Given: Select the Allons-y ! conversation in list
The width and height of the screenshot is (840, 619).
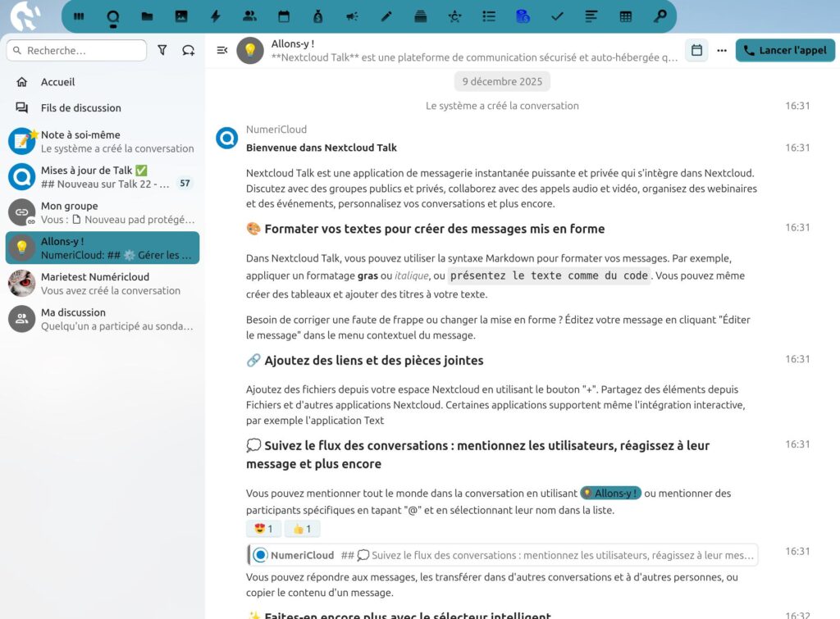Looking at the screenshot, I should tap(103, 248).
